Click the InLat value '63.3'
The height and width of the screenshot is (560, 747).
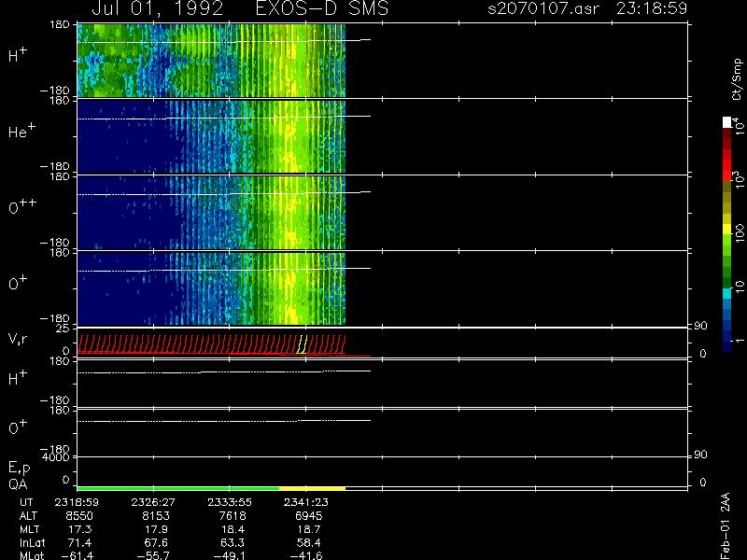pos(233,542)
